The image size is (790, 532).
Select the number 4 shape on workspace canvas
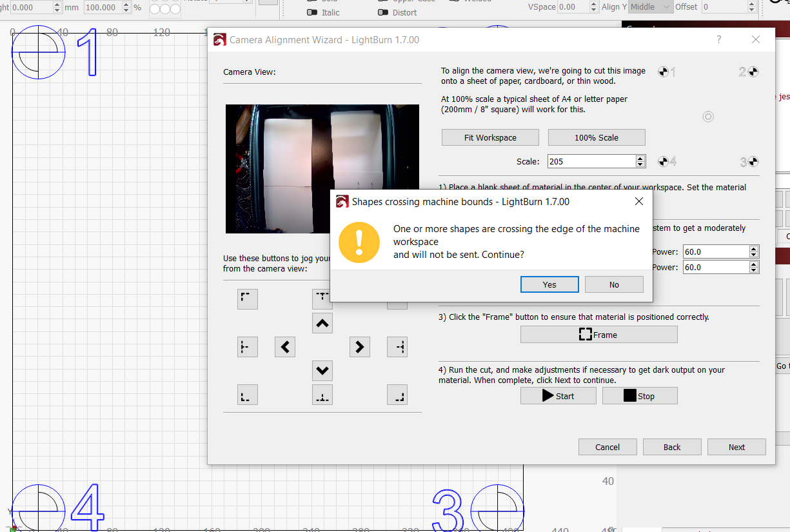[87, 508]
